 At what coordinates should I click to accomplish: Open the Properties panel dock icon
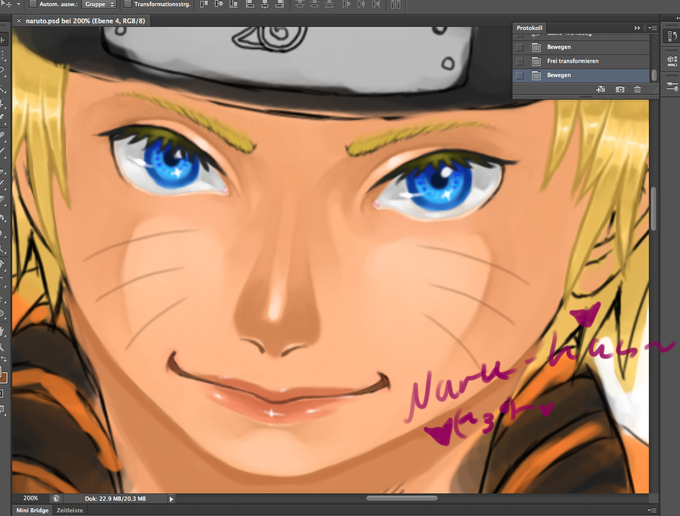click(671, 61)
